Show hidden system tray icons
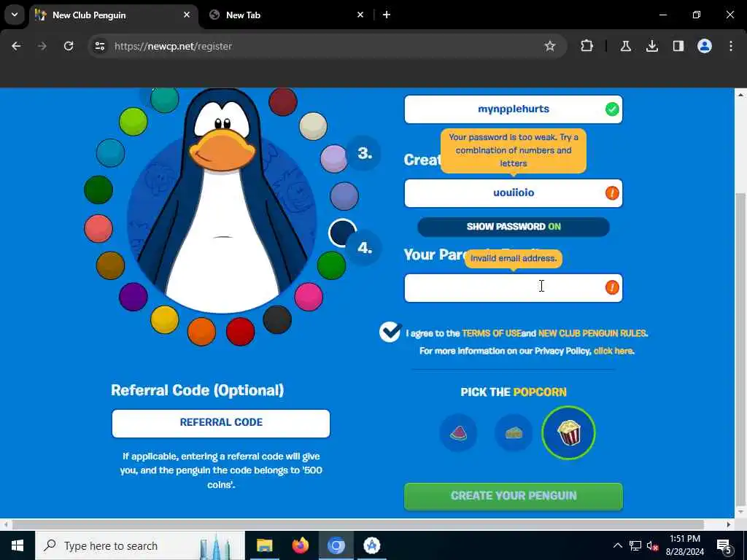The height and width of the screenshot is (560, 747). tap(617, 546)
